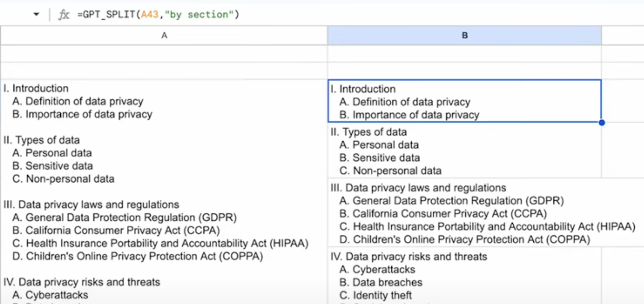Select the highlighted column B header
Image resolution: width=644 pixels, height=304 pixels.
464,35
